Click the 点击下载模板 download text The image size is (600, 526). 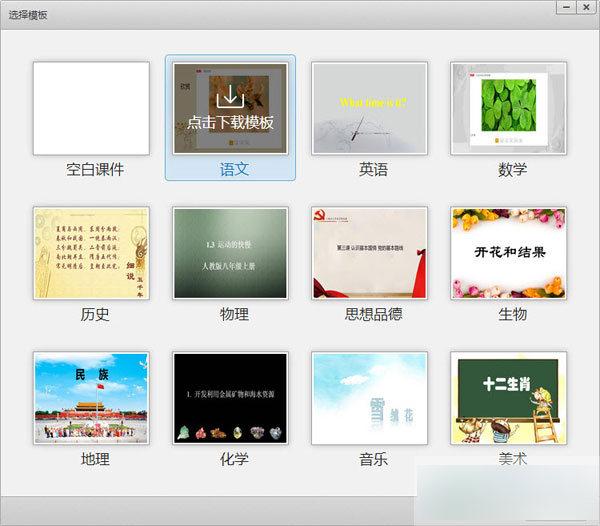coord(230,123)
